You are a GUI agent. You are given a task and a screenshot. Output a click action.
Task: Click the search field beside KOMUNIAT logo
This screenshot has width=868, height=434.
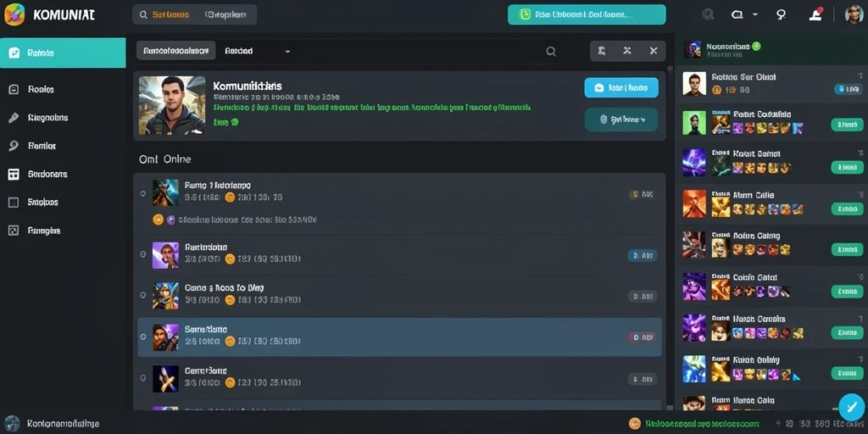[194, 15]
